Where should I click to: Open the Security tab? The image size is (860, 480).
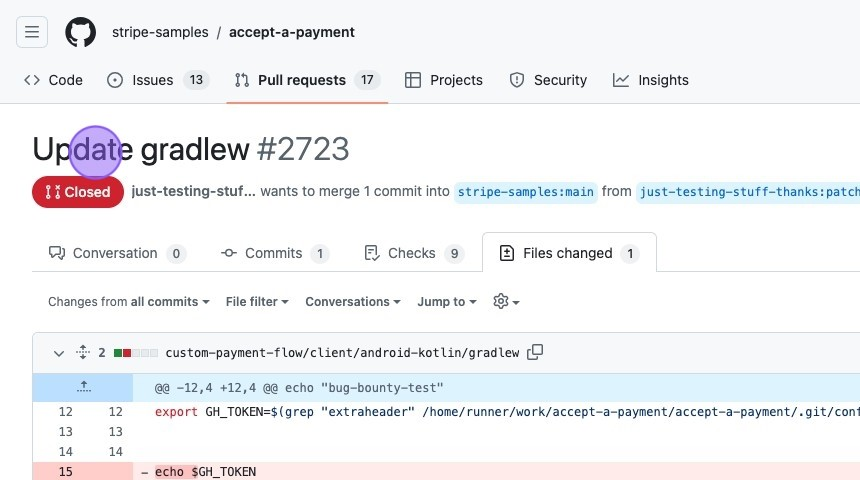coord(548,80)
